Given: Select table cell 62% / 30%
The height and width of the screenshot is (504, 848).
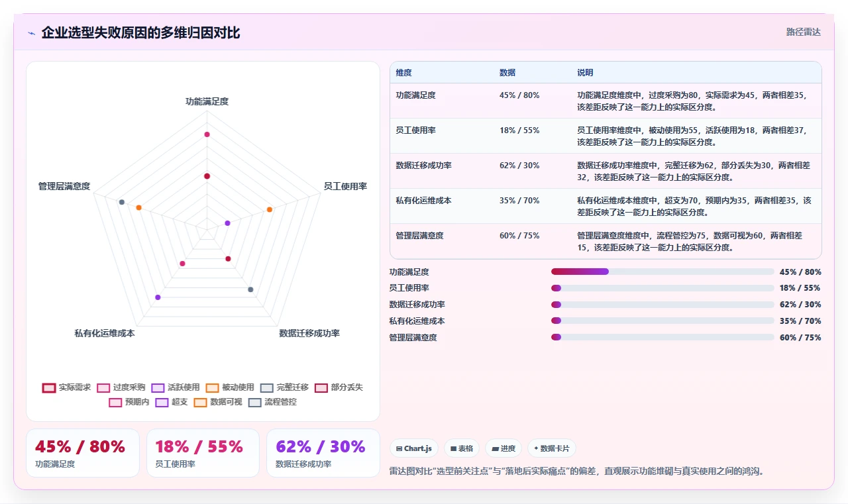Looking at the screenshot, I should 519,166.
